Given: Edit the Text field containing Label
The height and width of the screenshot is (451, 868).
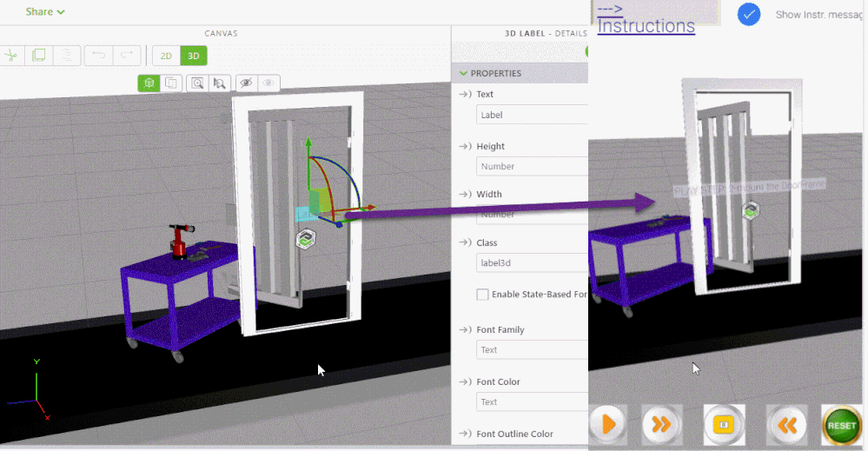Looking at the screenshot, I should 532,115.
